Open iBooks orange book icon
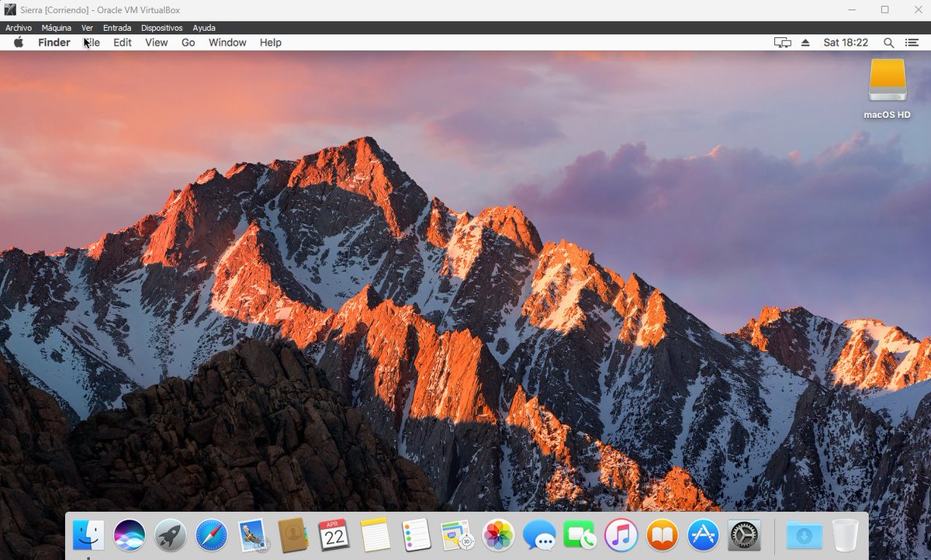The width and height of the screenshot is (931, 560). tap(662, 535)
